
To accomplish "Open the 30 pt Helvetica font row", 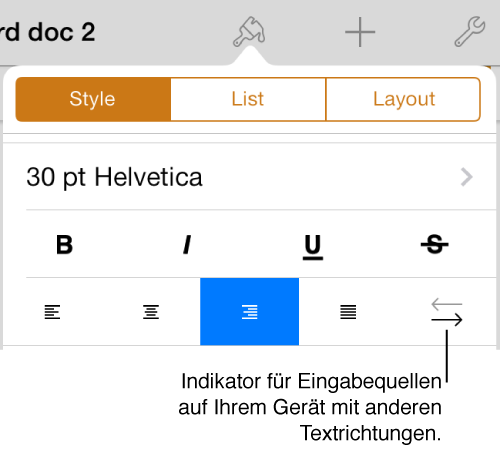I will click(249, 177).
